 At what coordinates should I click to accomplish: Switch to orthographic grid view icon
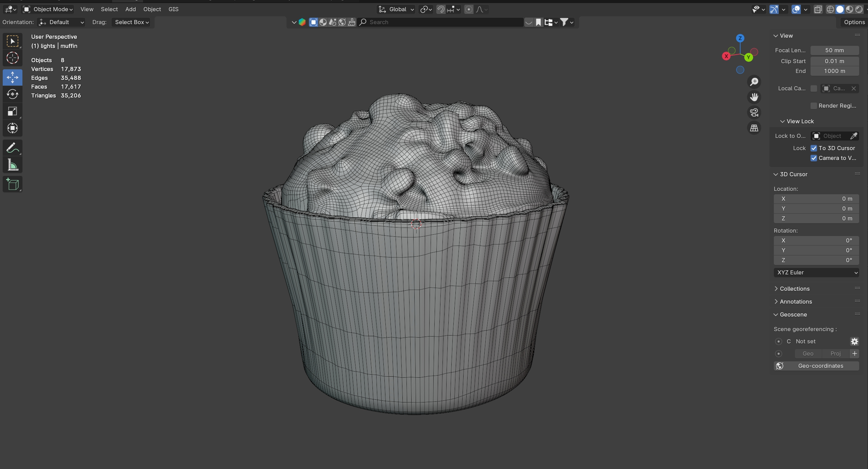pos(754,128)
